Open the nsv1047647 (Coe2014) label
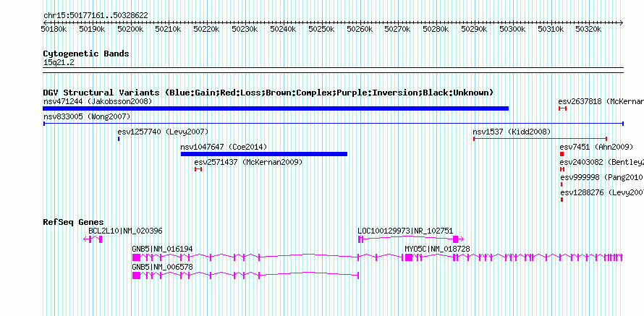 [224, 147]
